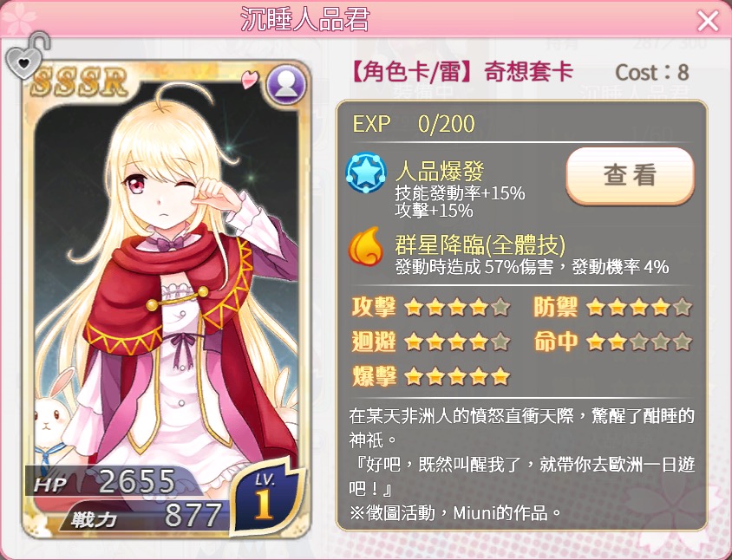Viewport: 732px width, 560px height.
Task: Open 查看 to view details
Action: [631, 175]
